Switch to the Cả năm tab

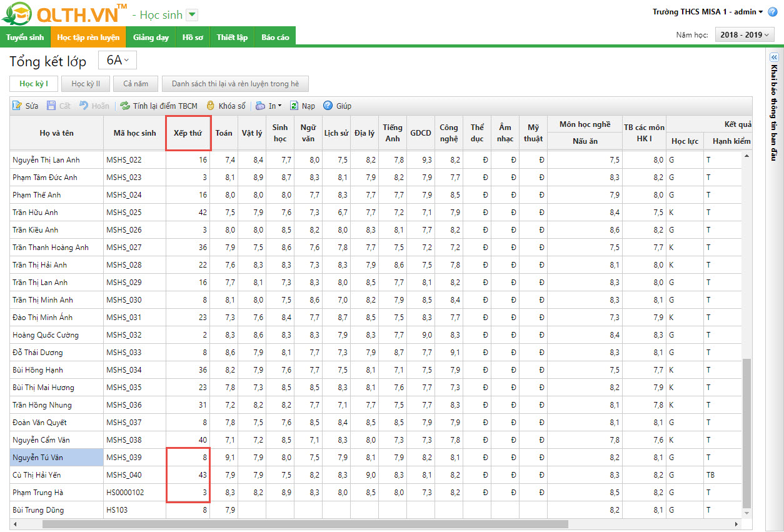tap(136, 84)
